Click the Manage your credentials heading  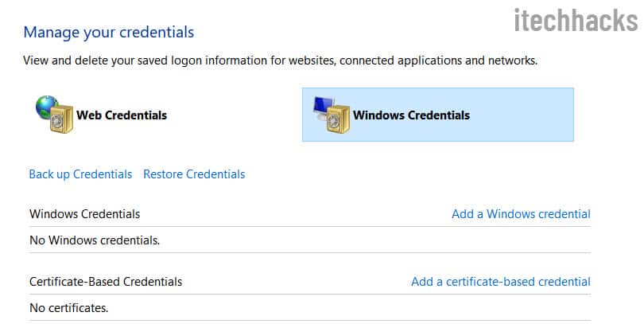(x=109, y=33)
